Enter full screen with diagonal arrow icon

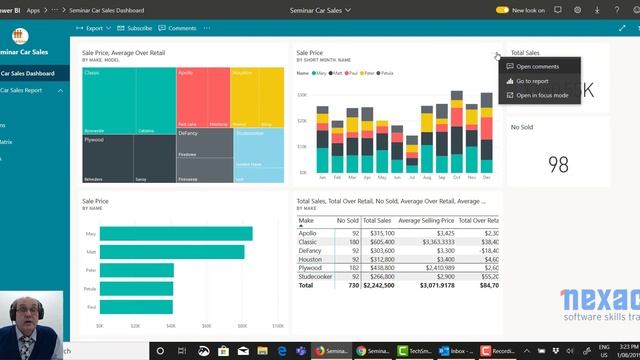coord(622,28)
